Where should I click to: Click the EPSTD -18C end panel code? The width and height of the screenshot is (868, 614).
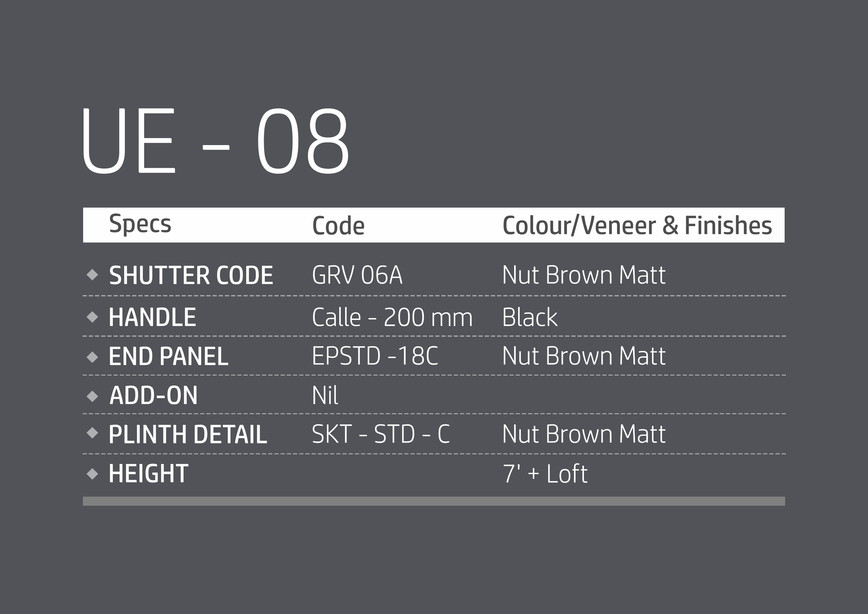[x=375, y=356]
